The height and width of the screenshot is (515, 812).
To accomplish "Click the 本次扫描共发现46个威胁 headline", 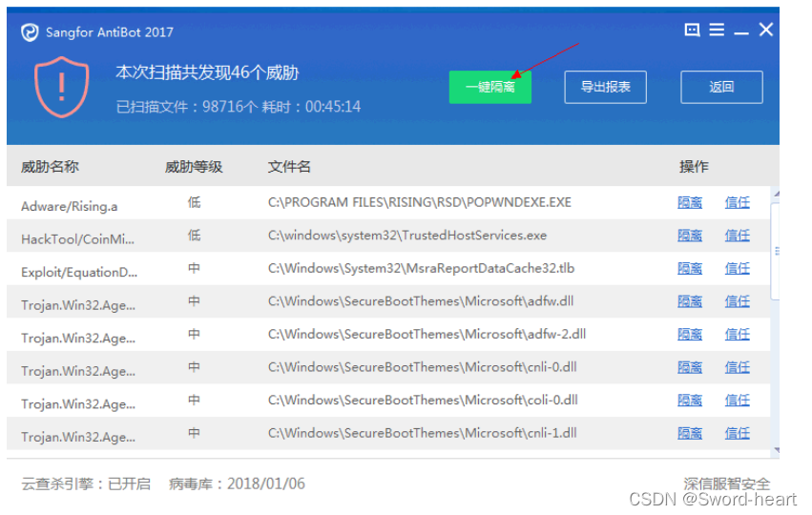I will [x=207, y=72].
